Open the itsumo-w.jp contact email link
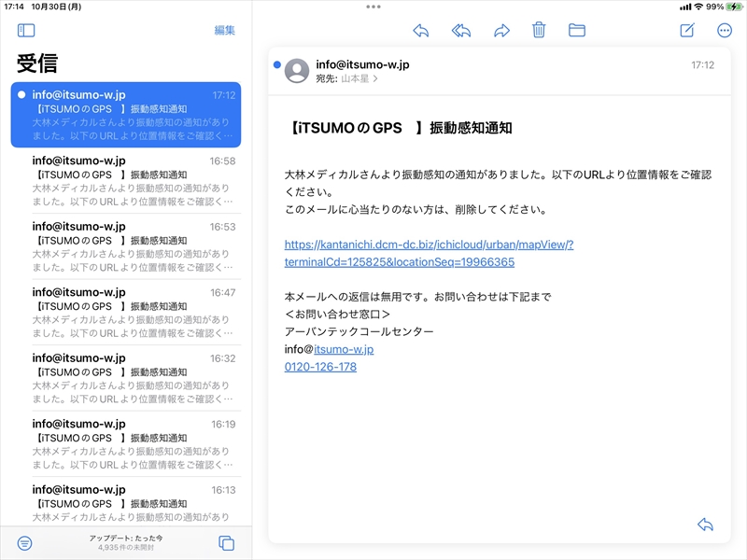 [x=344, y=349]
